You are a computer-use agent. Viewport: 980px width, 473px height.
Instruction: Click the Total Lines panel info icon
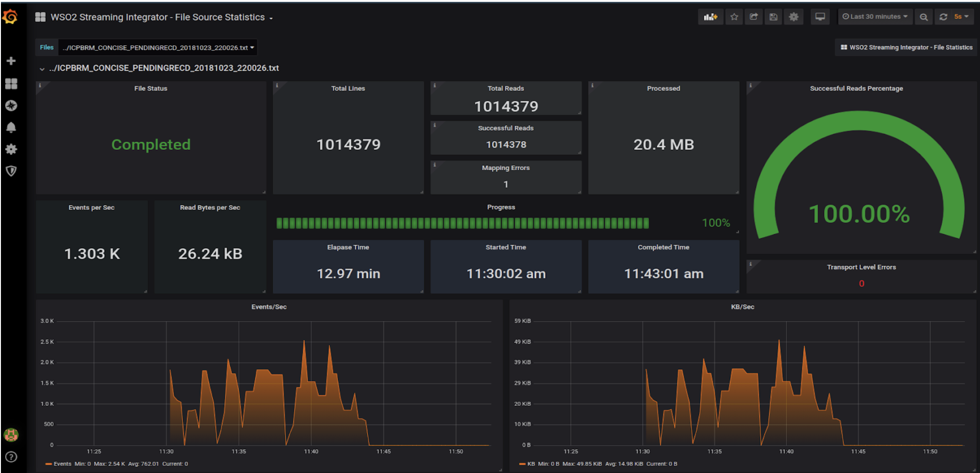277,85
